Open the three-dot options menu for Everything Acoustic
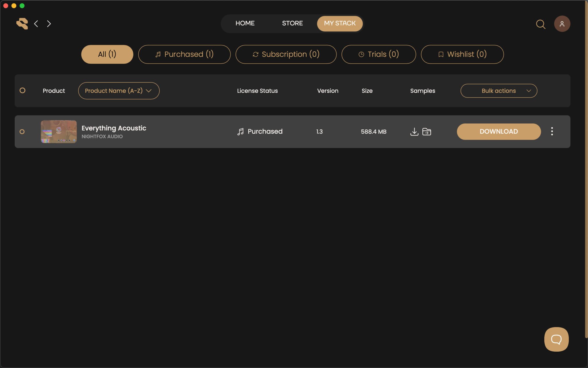588x368 pixels. coord(552,131)
